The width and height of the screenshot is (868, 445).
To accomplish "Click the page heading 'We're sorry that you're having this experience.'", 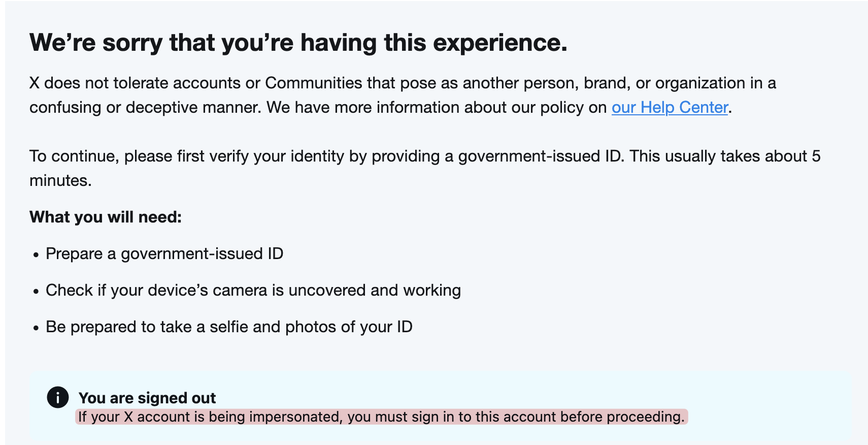I will [x=298, y=42].
